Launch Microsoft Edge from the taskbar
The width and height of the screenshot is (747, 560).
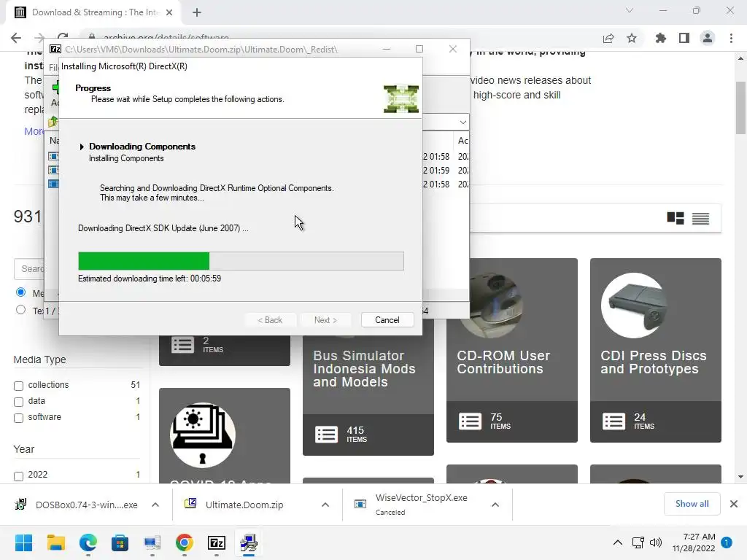point(88,542)
